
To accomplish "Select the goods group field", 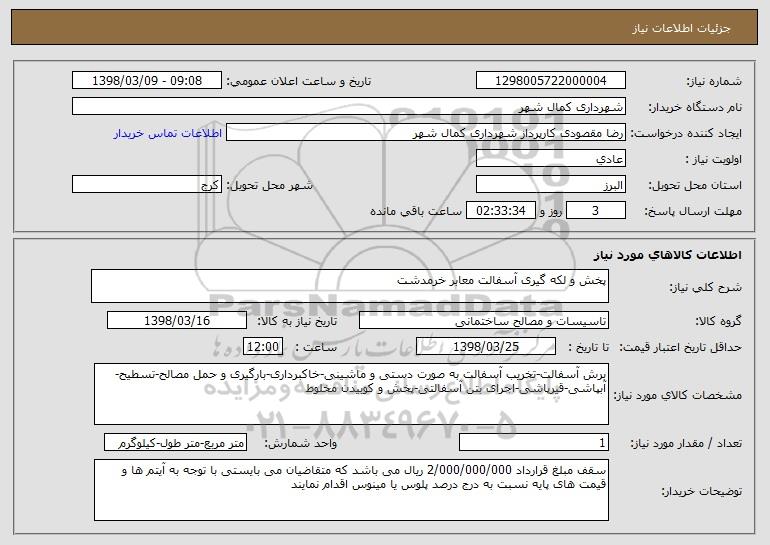I will click(484, 321).
